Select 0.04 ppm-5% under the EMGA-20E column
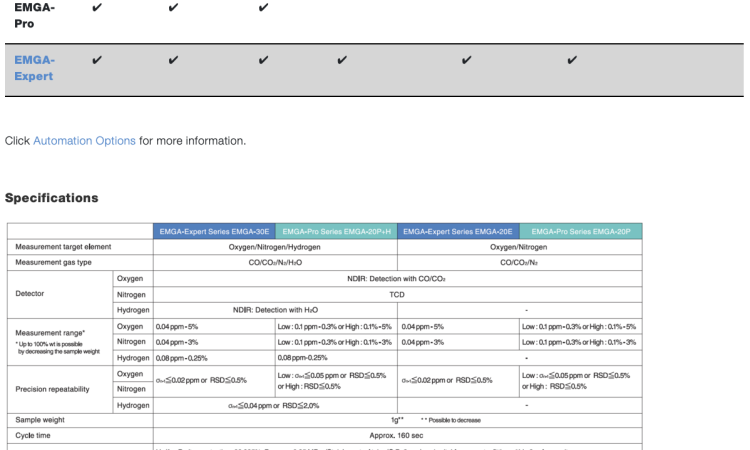 pyautogui.click(x=423, y=327)
